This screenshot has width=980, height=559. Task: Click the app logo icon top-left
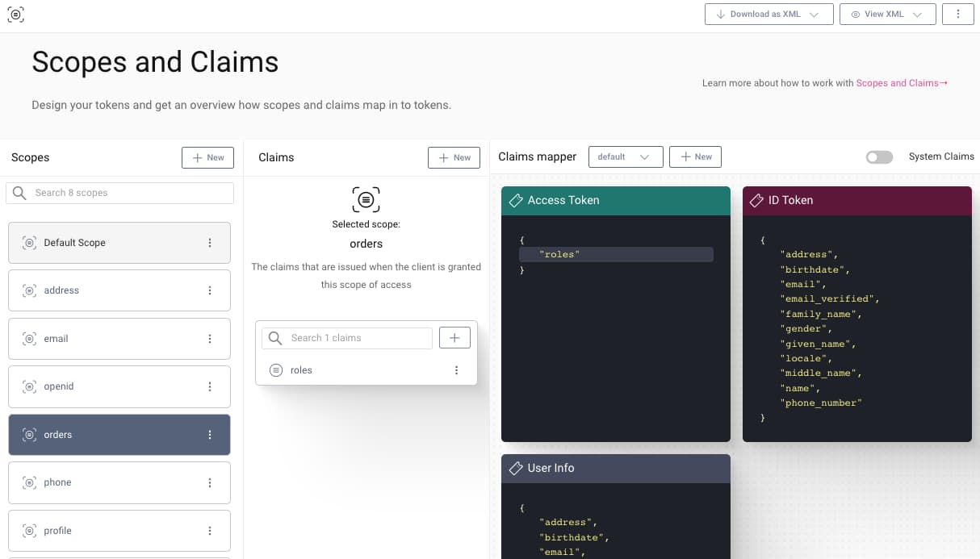[15, 14]
